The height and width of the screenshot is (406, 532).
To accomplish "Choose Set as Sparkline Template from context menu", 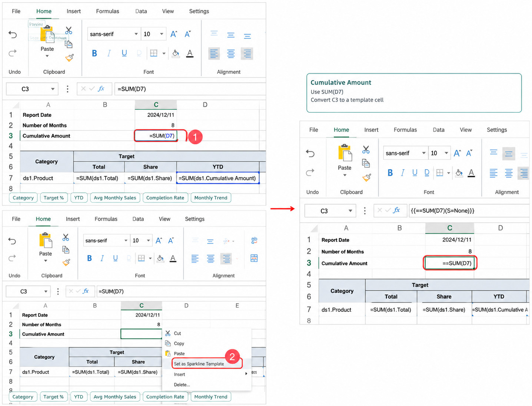I will (x=199, y=364).
